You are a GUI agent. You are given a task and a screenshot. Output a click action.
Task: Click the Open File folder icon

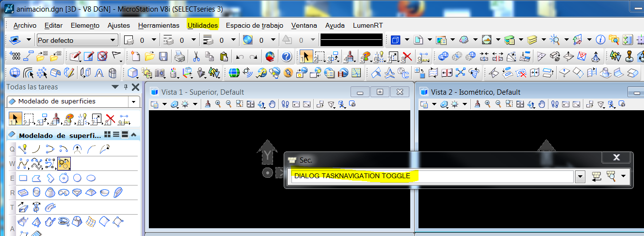click(x=149, y=56)
